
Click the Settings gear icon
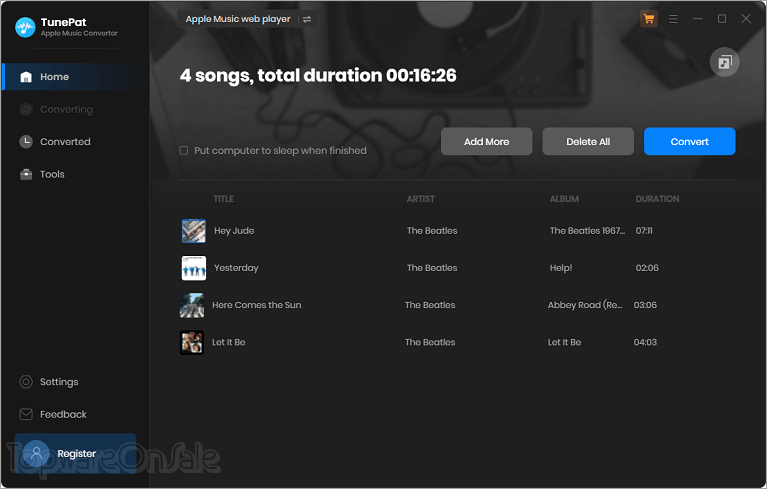[x=26, y=382]
